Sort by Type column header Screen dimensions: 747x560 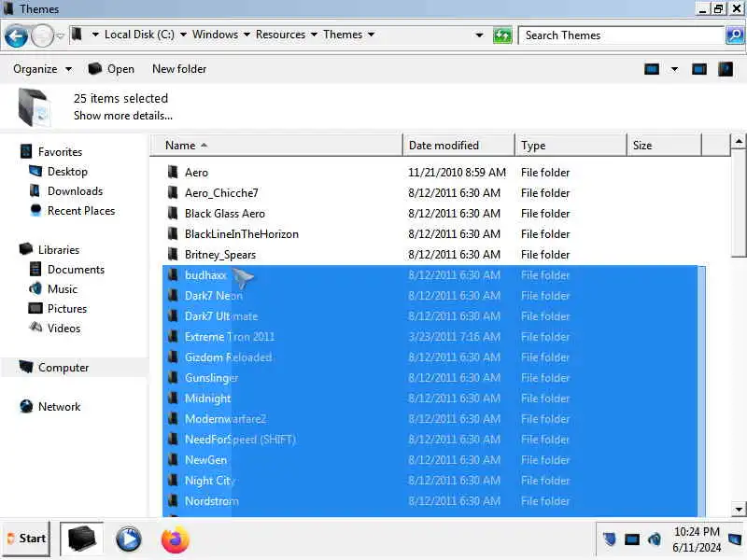click(571, 146)
